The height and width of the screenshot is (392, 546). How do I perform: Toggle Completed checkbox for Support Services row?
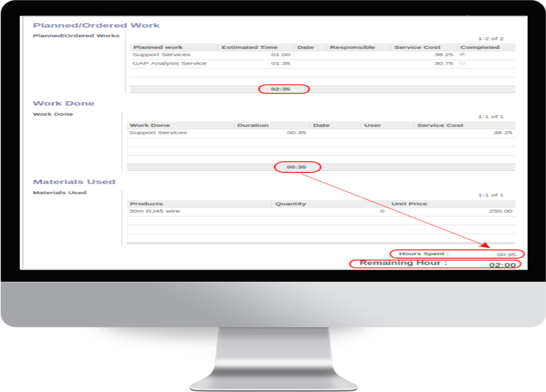point(462,54)
